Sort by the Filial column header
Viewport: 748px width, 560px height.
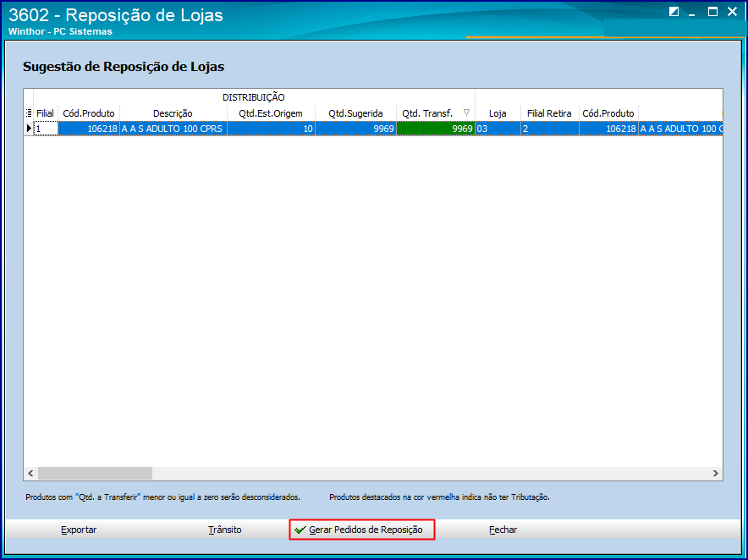point(46,113)
